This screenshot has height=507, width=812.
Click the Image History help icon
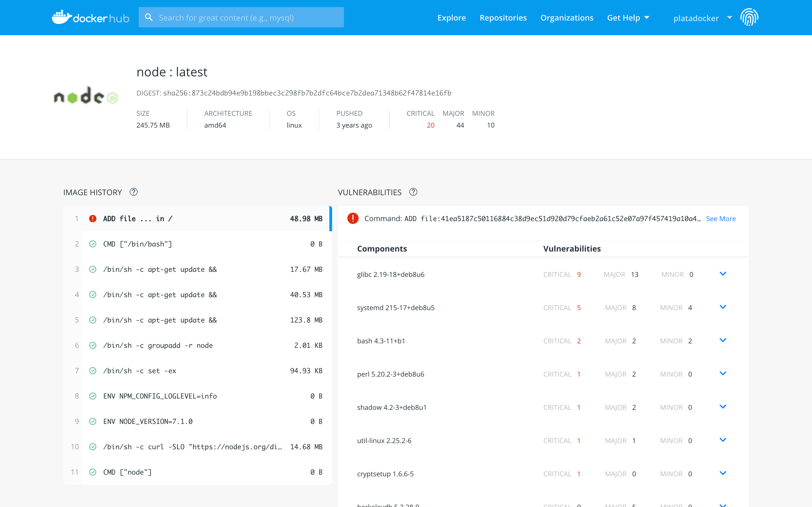pyautogui.click(x=134, y=192)
